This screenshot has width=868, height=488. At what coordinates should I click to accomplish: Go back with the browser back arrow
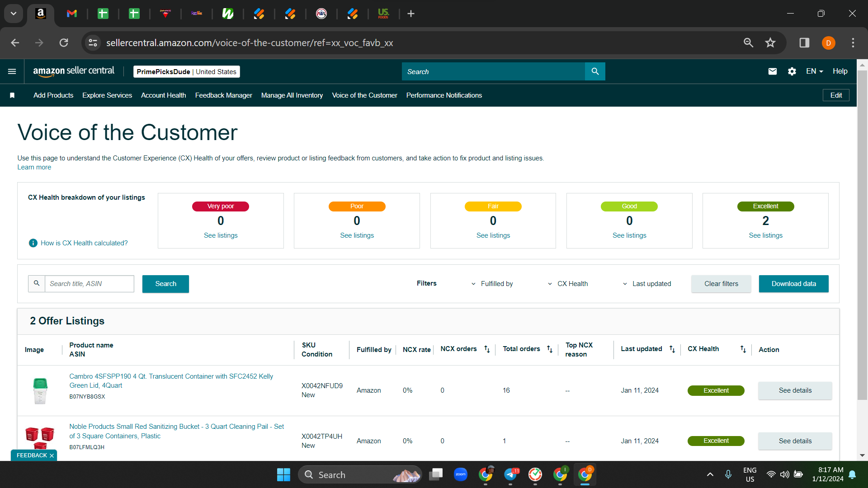[15, 43]
